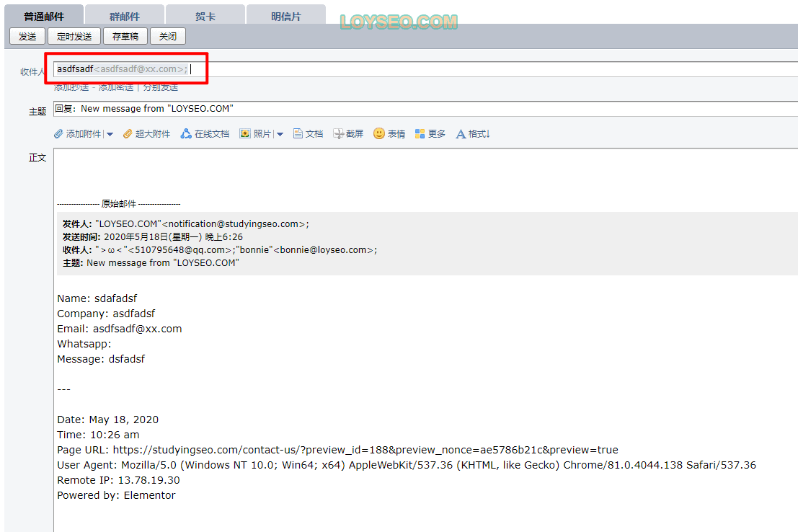Switch to the 群邮件 tab
798x532 pixels.
coord(124,16)
